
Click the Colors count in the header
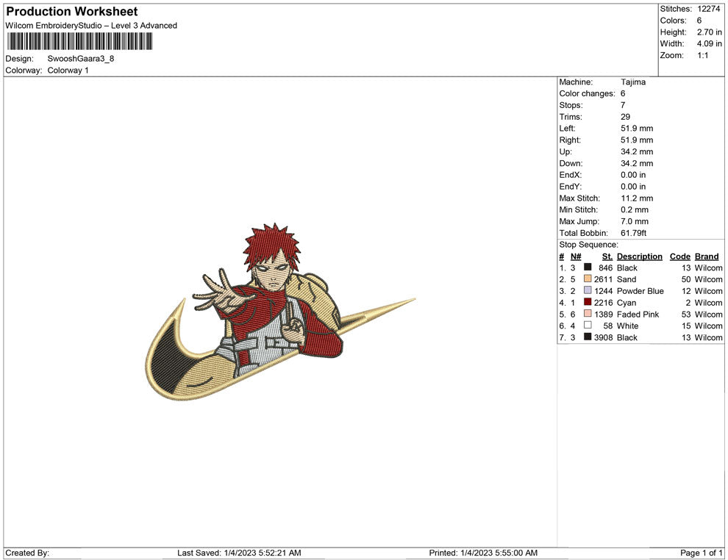tap(699, 21)
